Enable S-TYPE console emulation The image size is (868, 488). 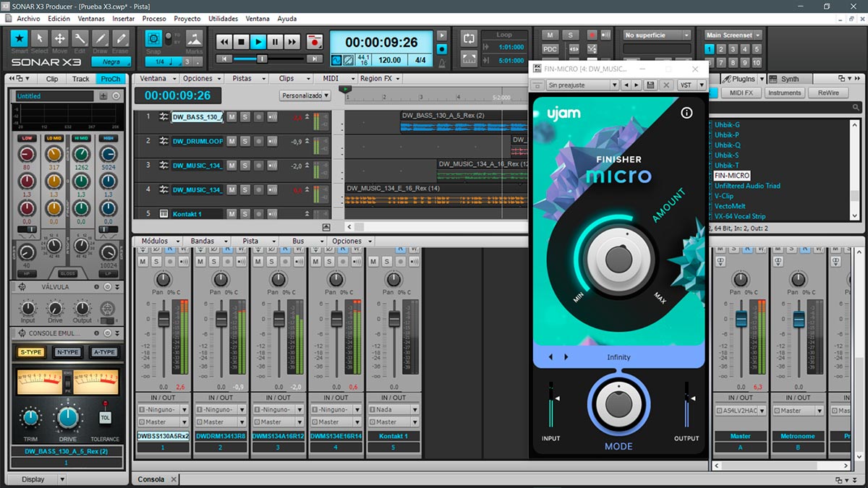pos(31,352)
